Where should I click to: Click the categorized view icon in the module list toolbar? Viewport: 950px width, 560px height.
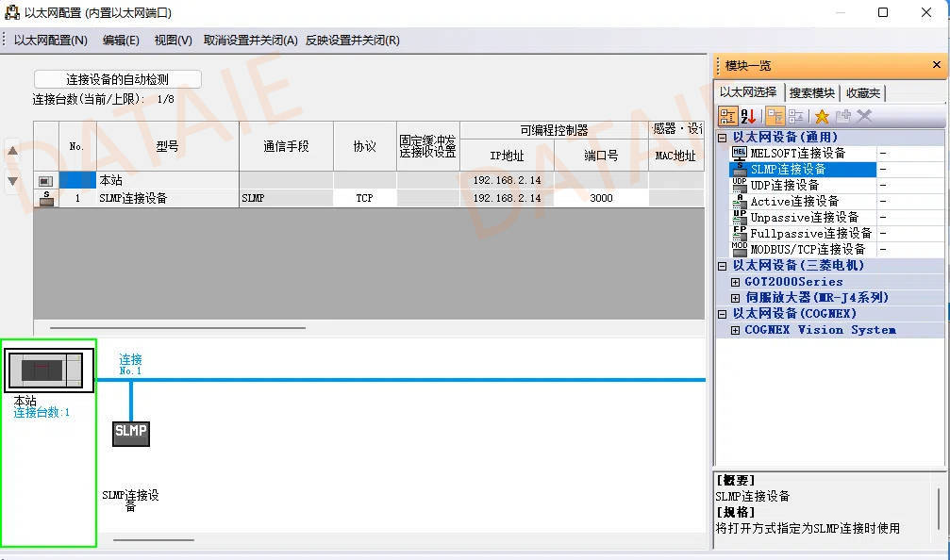(727, 116)
